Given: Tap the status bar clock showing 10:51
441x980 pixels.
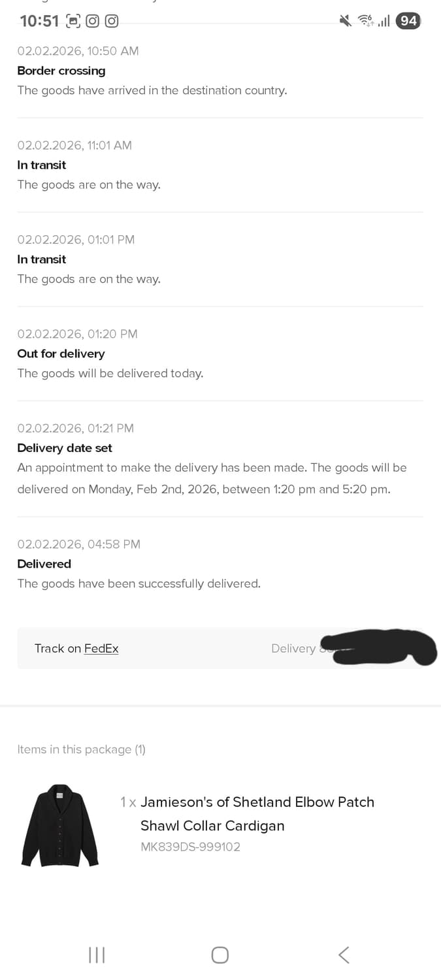Looking at the screenshot, I should 39,21.
